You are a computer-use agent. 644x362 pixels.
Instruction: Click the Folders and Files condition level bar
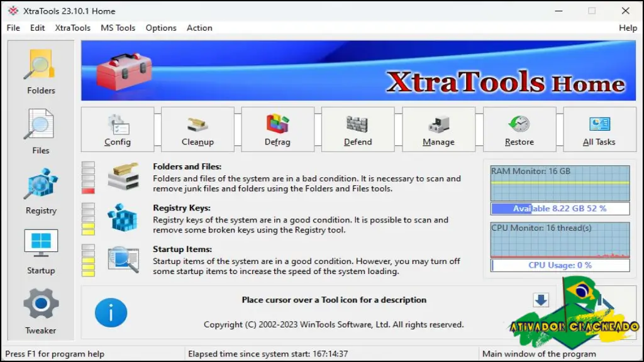tap(88, 177)
